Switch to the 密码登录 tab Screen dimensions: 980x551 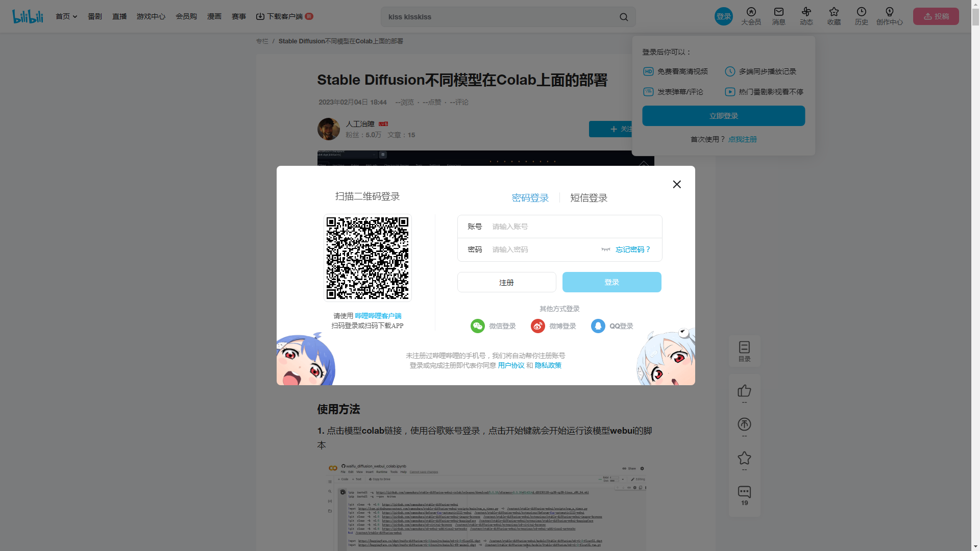tap(530, 198)
